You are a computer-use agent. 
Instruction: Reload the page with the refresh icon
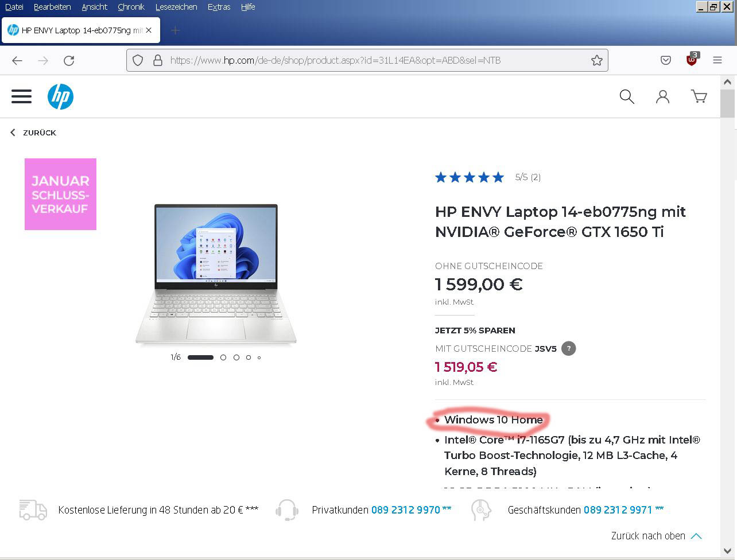pos(69,60)
